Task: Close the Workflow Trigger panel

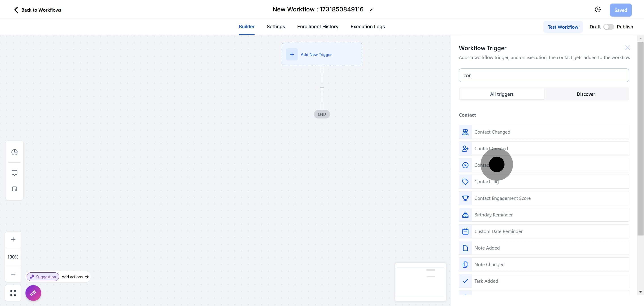Action: click(627, 48)
